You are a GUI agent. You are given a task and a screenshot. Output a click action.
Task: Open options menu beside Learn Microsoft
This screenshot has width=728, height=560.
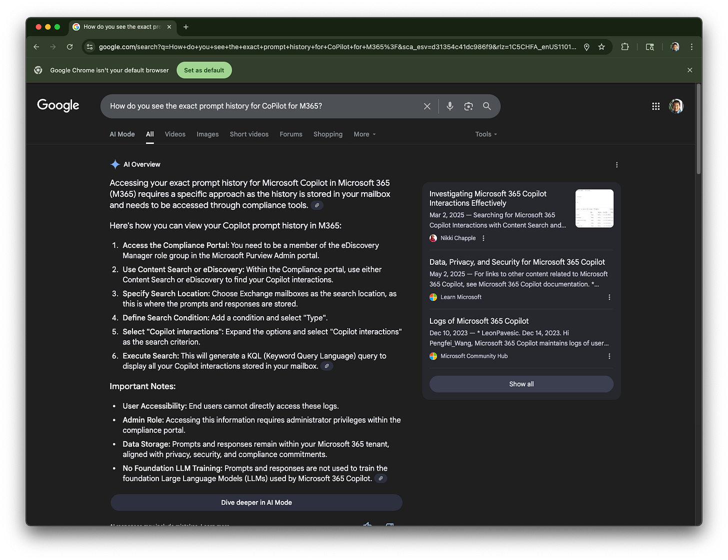(609, 297)
